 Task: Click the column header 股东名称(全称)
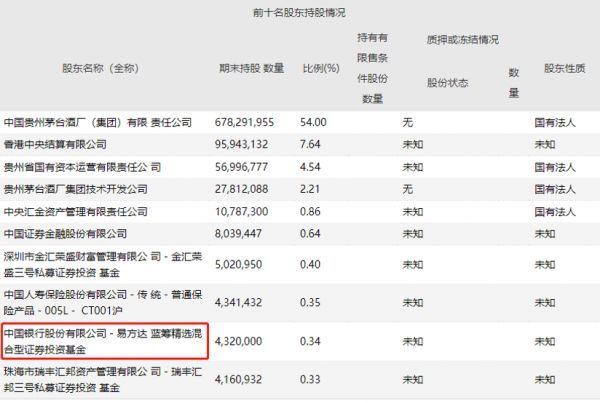click(100, 69)
